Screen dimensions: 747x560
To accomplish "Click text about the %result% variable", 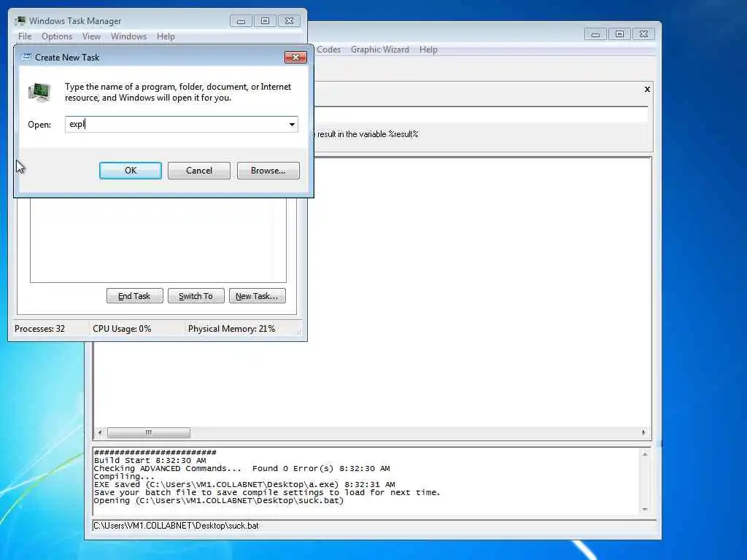I will 367,134.
